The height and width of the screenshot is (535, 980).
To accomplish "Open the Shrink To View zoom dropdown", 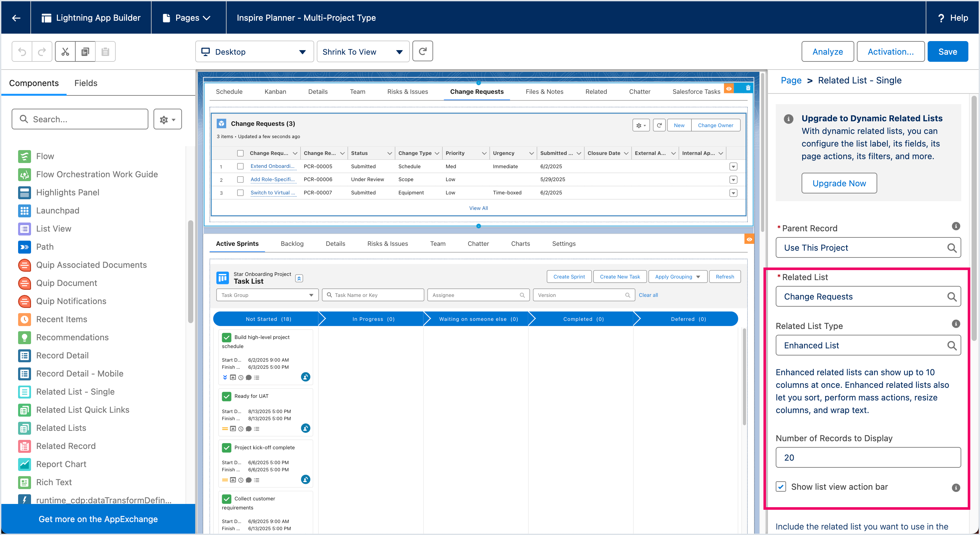I will [363, 51].
